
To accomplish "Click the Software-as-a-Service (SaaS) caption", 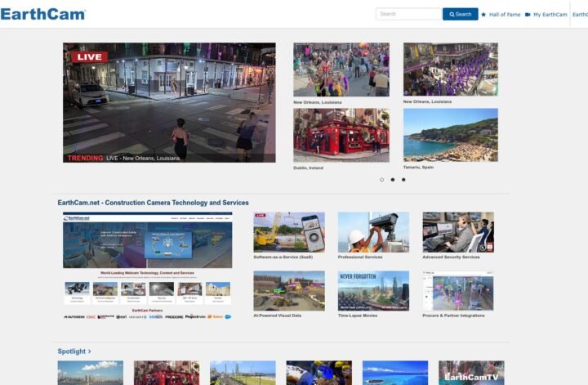I will tap(283, 257).
